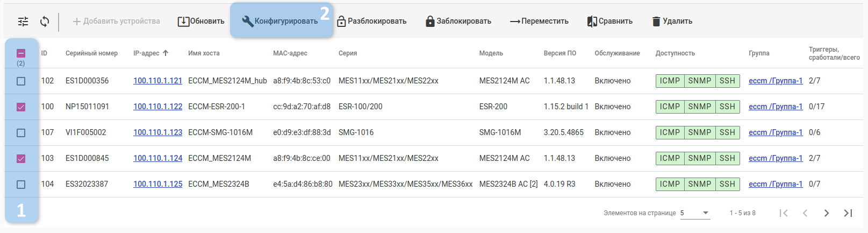Click Заблокировать lock icon button

point(458,22)
